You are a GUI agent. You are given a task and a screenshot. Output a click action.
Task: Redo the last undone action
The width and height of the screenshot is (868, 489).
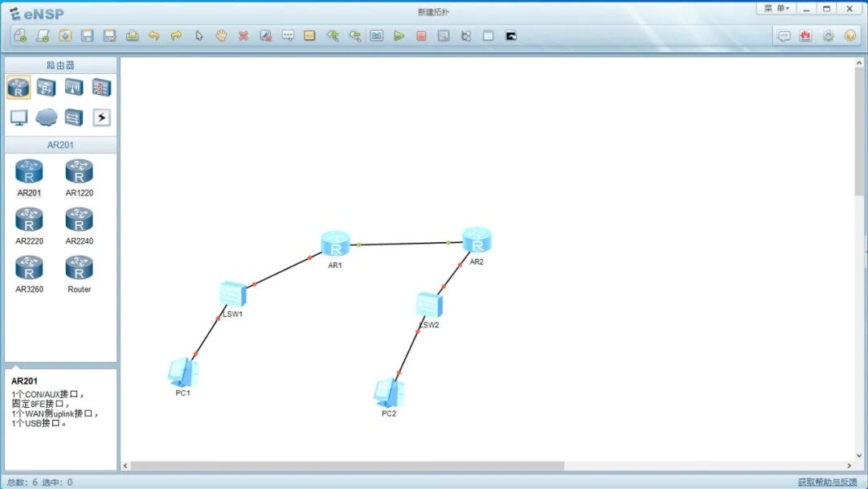(x=176, y=36)
